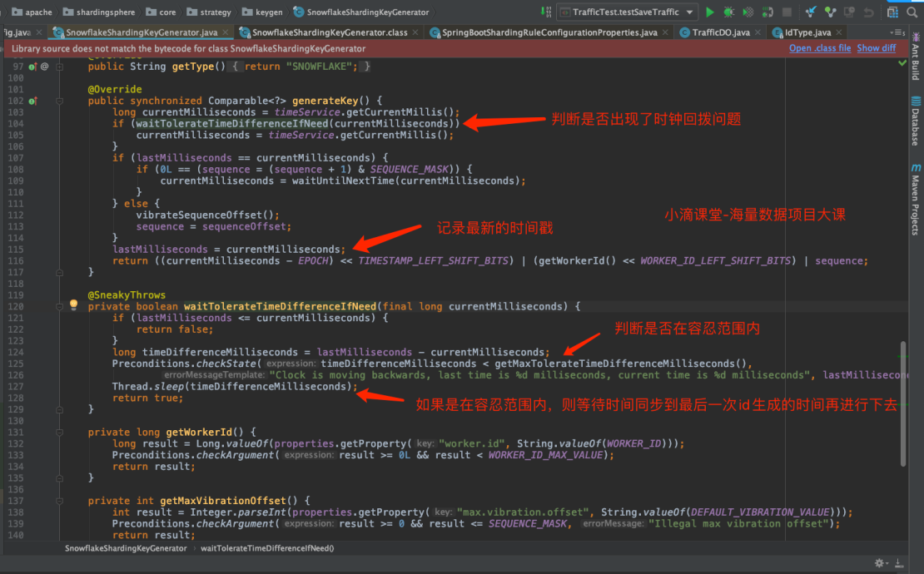924x574 pixels.
Task: Click the rerun/profile icon beside coverage
Action: [768, 12]
